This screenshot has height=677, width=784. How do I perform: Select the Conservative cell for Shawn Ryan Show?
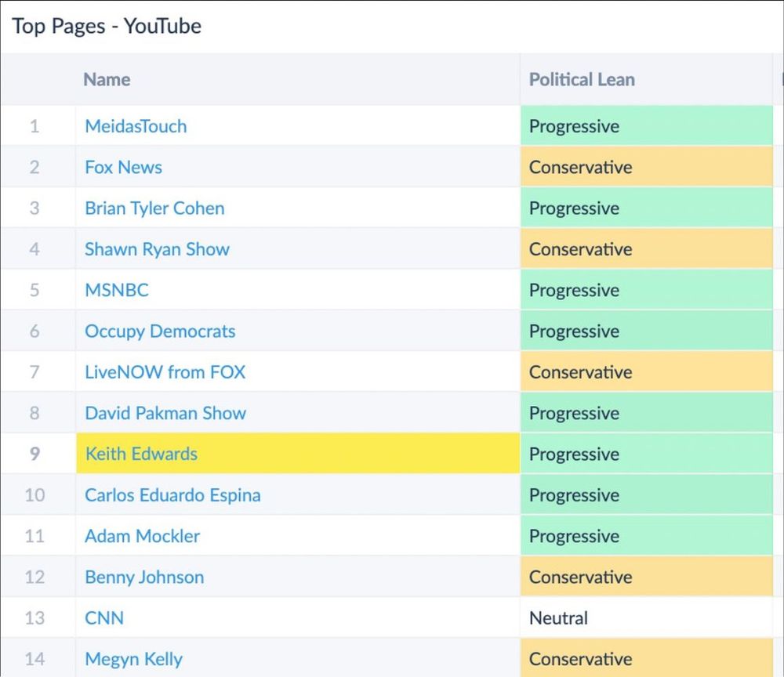click(647, 248)
